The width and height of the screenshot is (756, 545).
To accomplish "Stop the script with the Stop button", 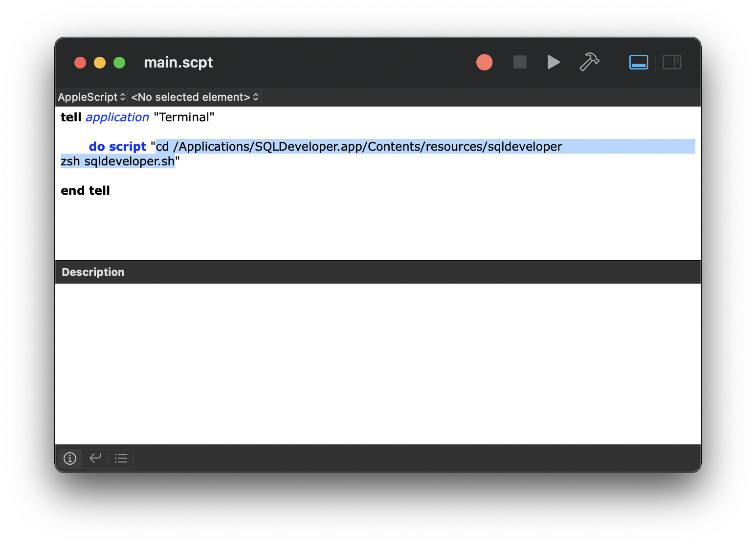I will point(520,62).
